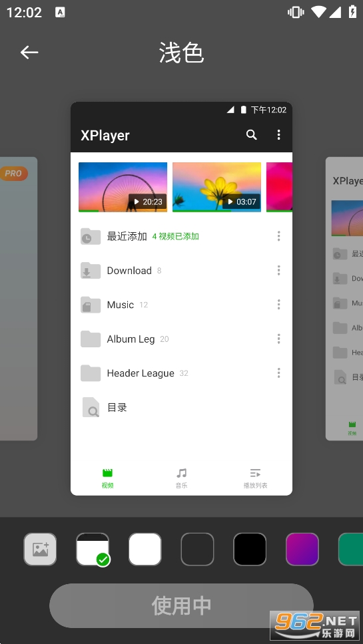Switch to the 视频 tab

click(108, 478)
